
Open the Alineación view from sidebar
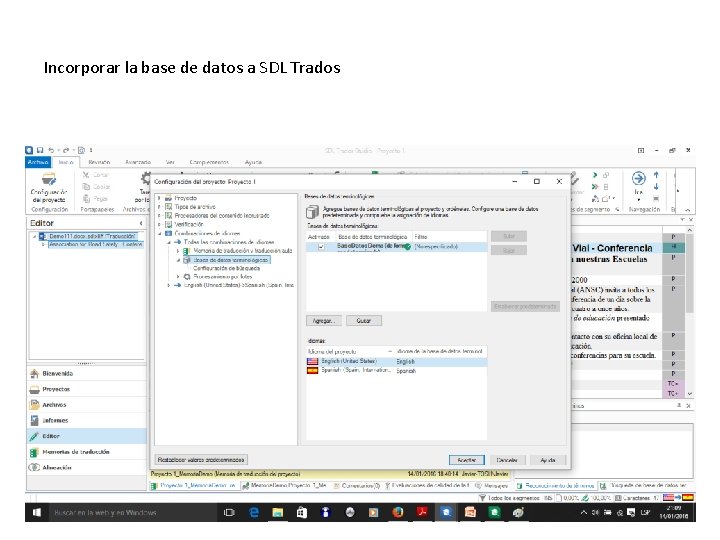pos(87,467)
